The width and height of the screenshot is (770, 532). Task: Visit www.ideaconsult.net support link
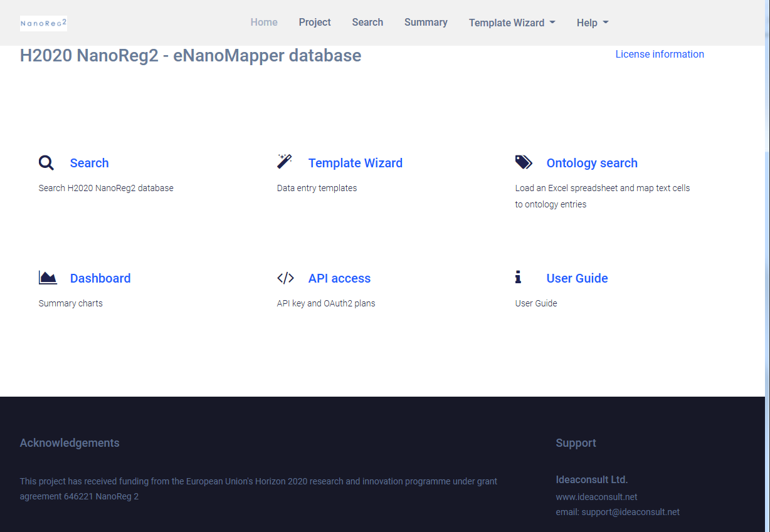point(596,497)
